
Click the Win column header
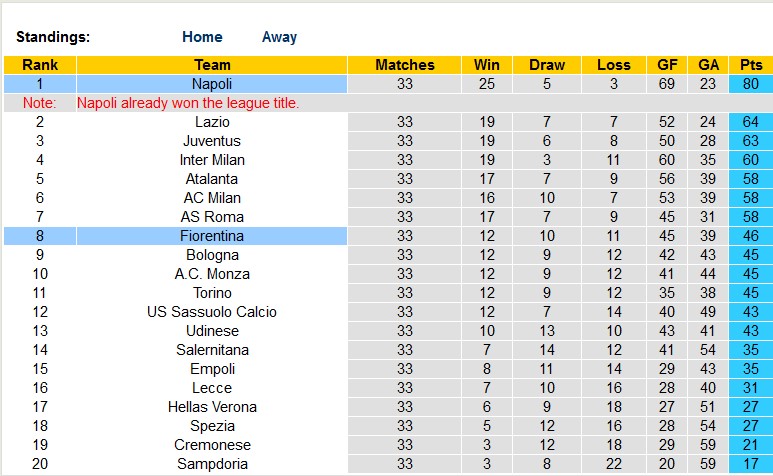(x=487, y=65)
